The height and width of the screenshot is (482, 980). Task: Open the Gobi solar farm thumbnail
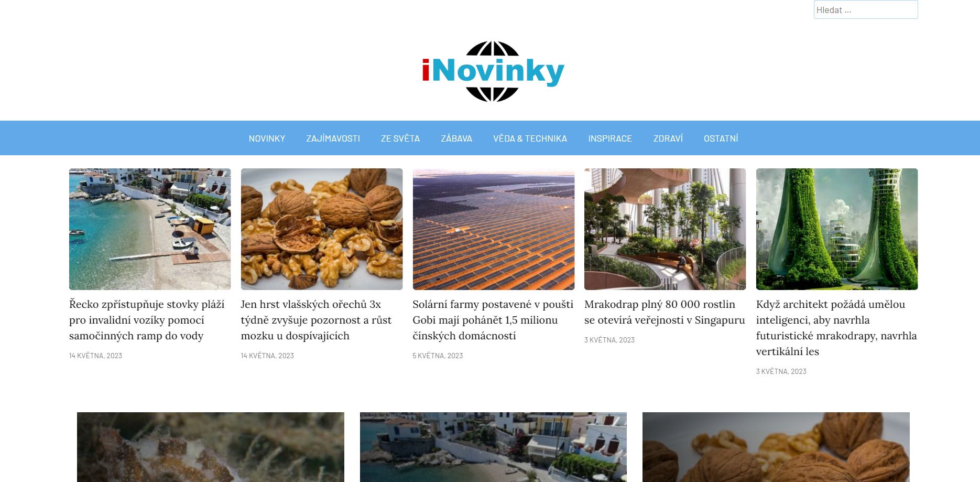click(x=494, y=229)
